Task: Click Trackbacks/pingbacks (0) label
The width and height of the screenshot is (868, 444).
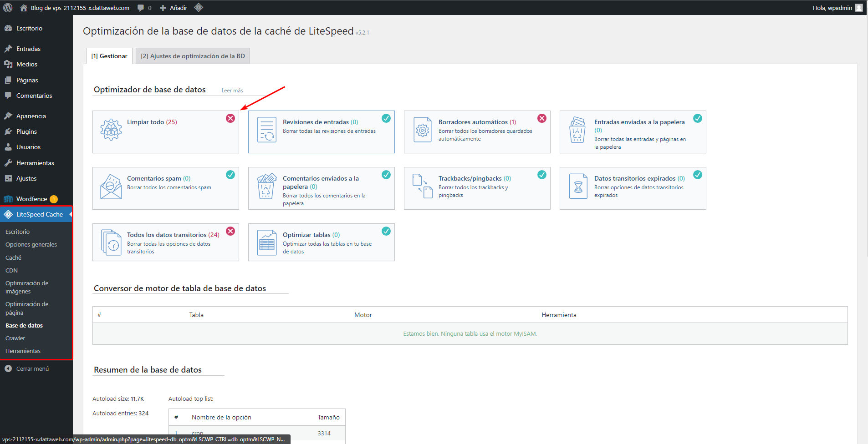Action: 475,178
